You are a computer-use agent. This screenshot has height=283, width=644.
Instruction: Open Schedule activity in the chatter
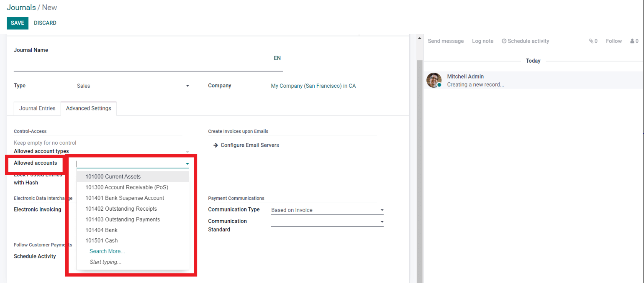[x=525, y=41]
